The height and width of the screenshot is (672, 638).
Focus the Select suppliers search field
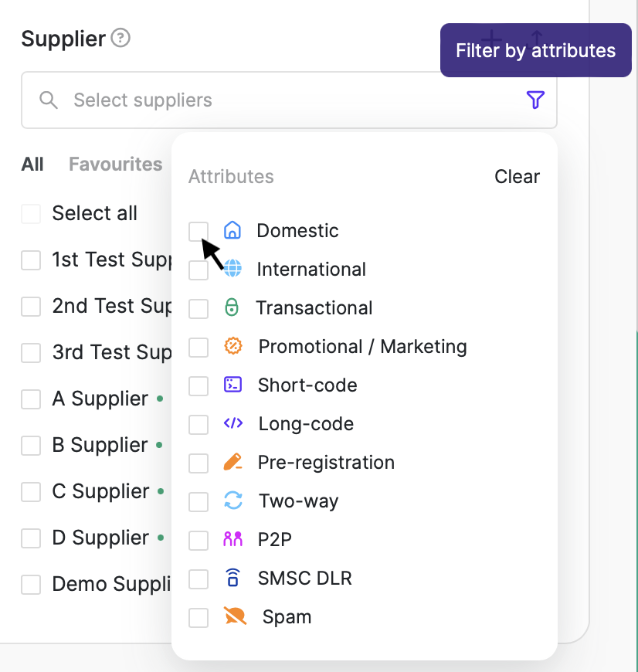(278, 100)
